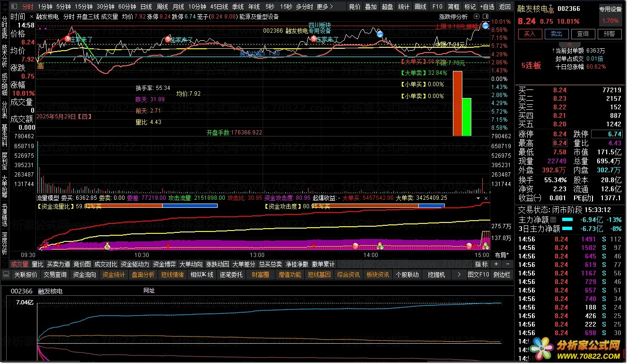Close the 流量模型 indicator panel
Screen dimensions: 628x364
[486, 198]
